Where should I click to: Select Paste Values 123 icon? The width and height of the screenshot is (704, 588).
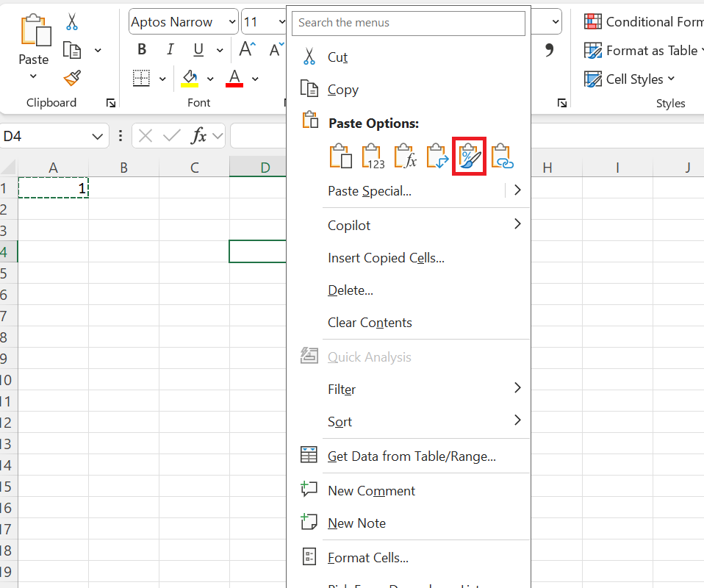pyautogui.click(x=373, y=157)
